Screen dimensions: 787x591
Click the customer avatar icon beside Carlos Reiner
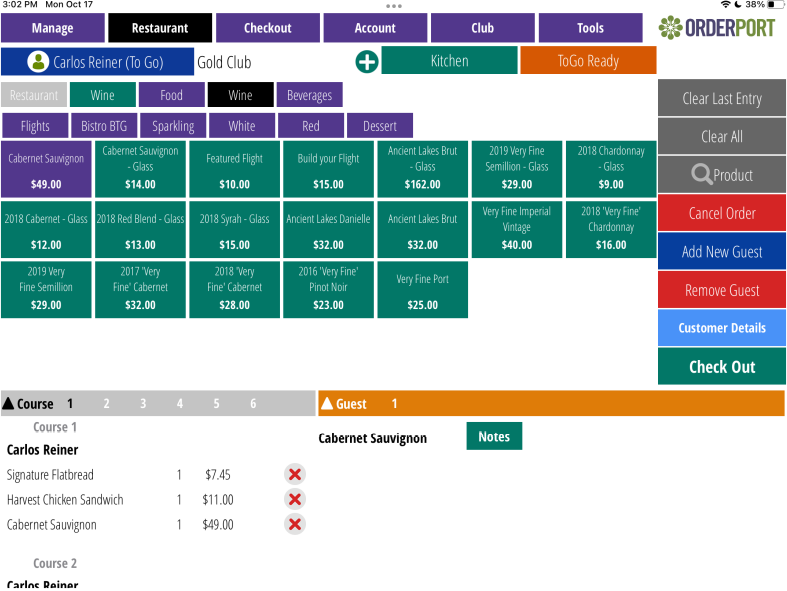(x=38, y=62)
